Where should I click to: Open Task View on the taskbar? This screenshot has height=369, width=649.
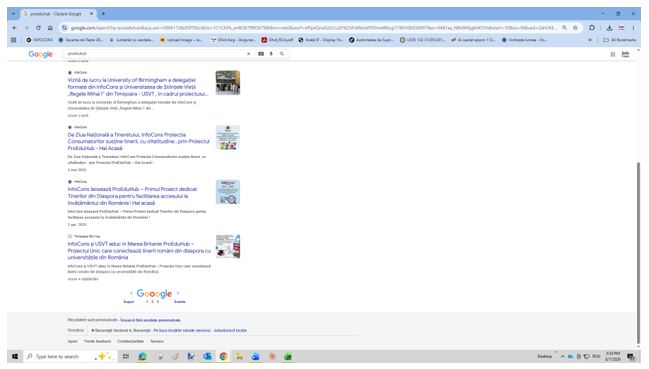[x=126, y=356]
